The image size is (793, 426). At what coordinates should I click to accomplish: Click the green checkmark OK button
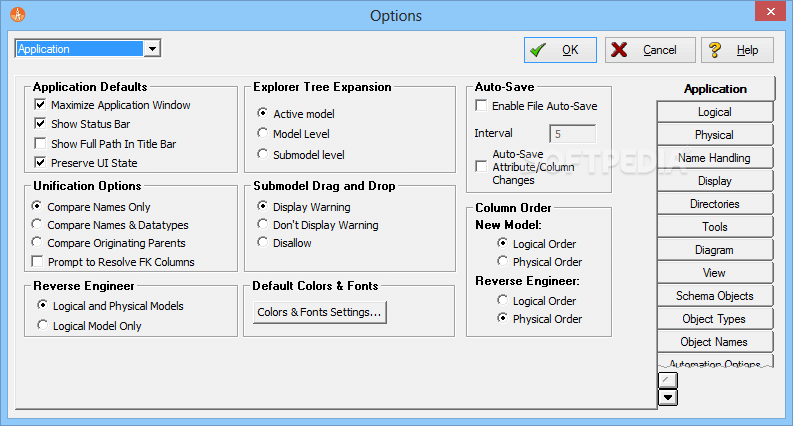click(560, 50)
